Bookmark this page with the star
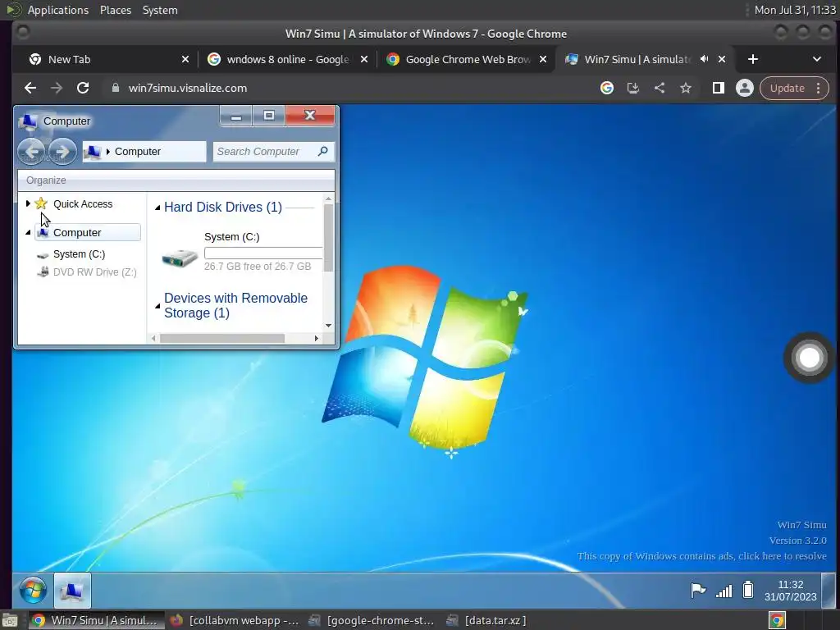Screen dimensions: 840x630 tap(686, 88)
